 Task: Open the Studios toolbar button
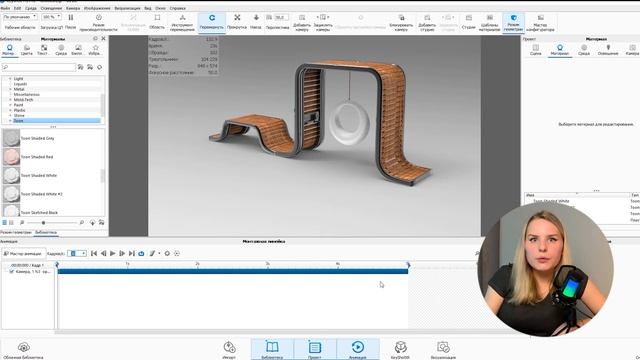click(x=469, y=22)
